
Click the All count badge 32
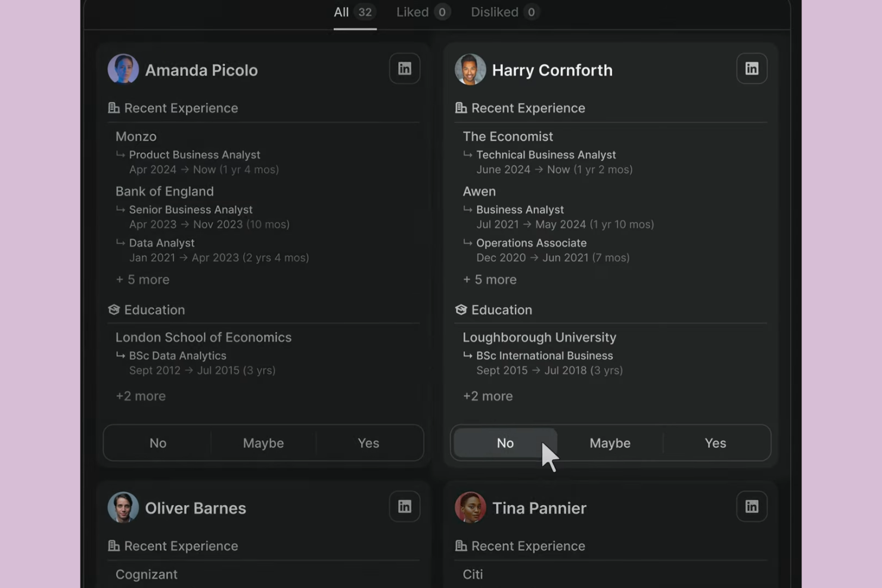tap(365, 12)
